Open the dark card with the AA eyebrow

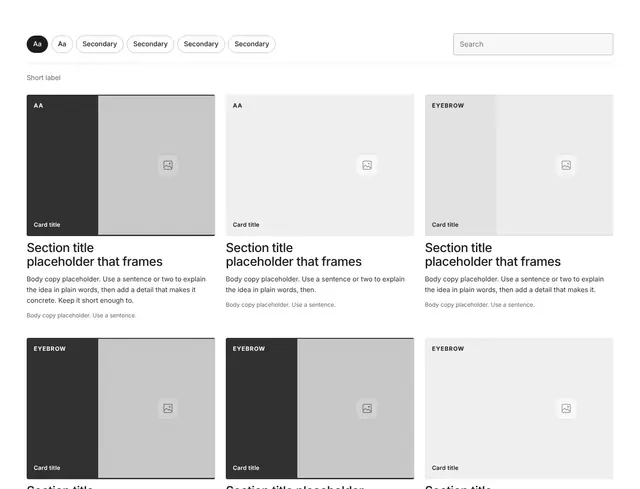121,165
